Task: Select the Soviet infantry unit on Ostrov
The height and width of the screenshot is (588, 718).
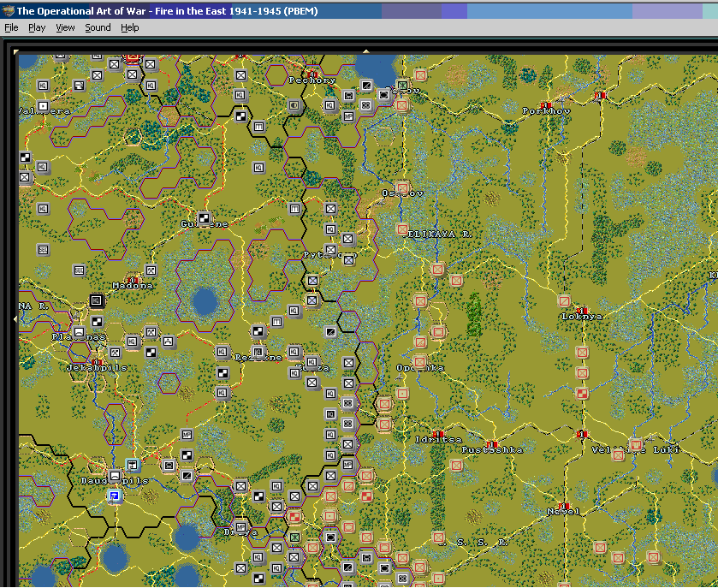Action: 402,187
